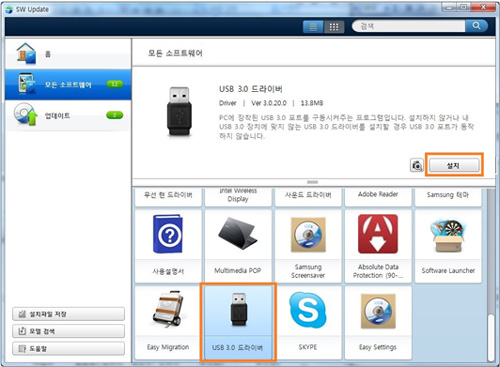This screenshot has height=367, width=500.
Task: Click the All Software count badge
Action: point(114,84)
